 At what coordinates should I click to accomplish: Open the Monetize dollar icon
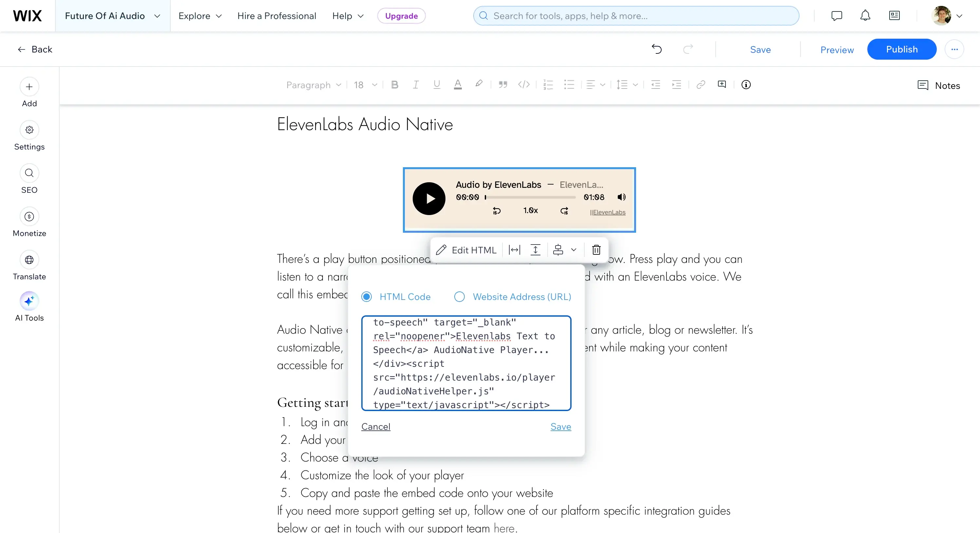coord(29,217)
